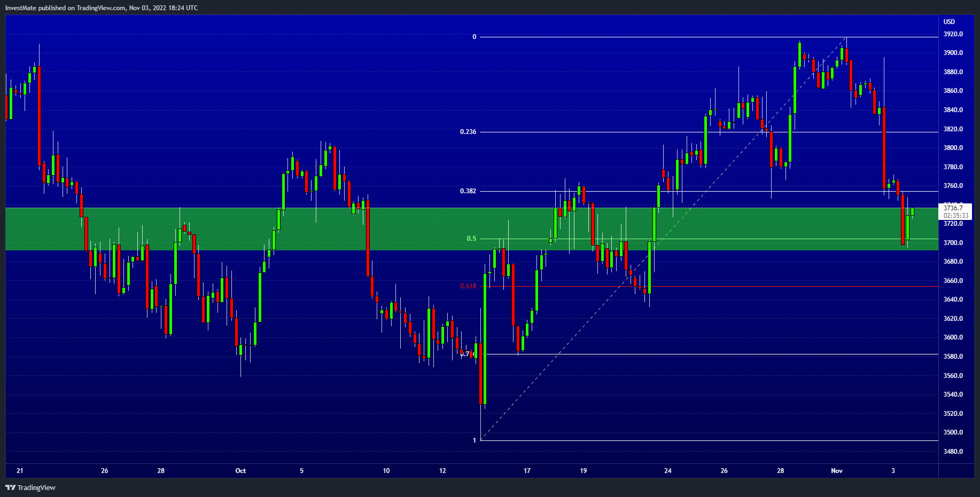Screen dimensions: 980x497
Task: Select the green support zone rectangle
Action: [472, 229]
